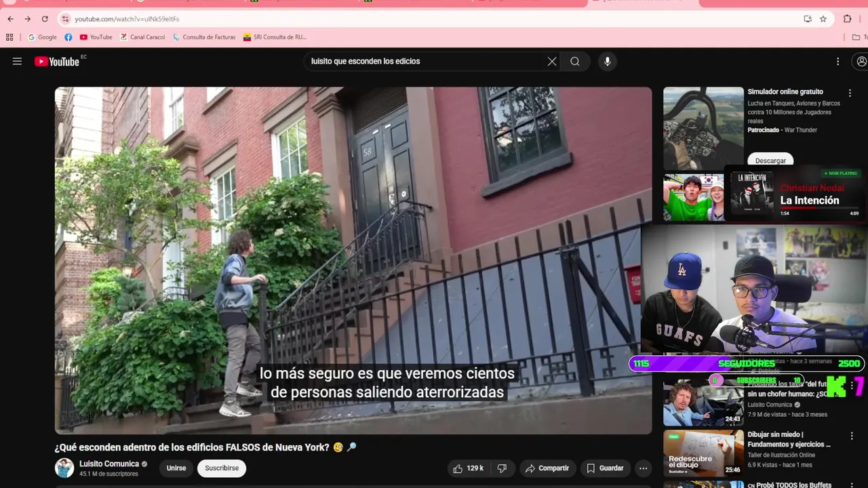Open the YouTube bookmark

(96, 37)
